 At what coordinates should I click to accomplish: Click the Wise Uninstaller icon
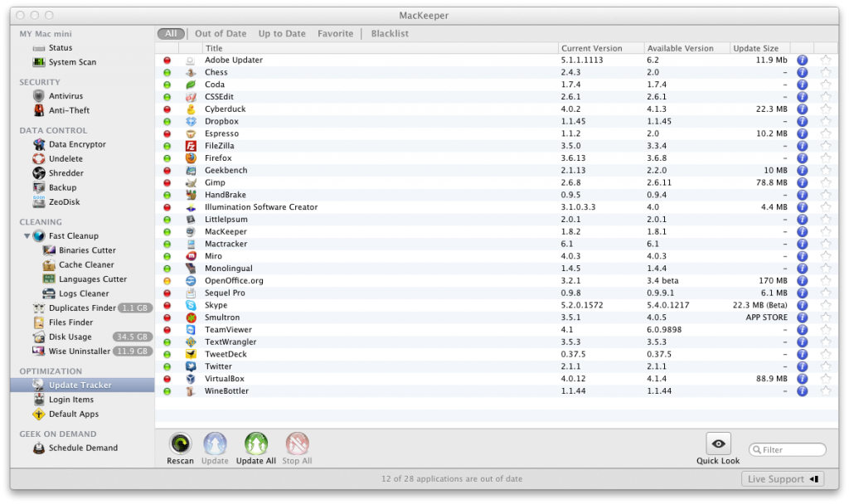38,351
